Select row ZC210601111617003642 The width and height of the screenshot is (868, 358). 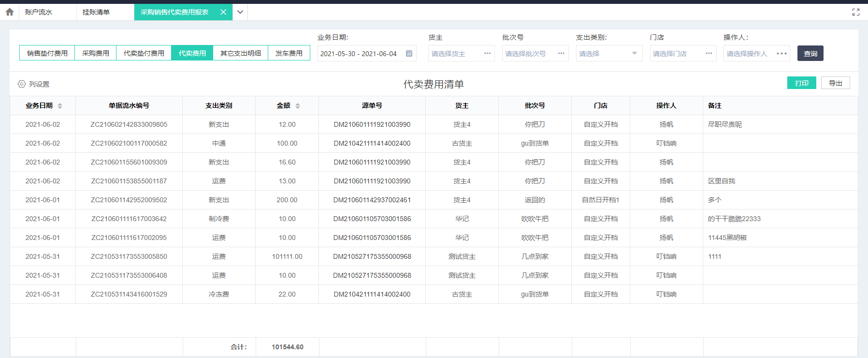point(434,219)
